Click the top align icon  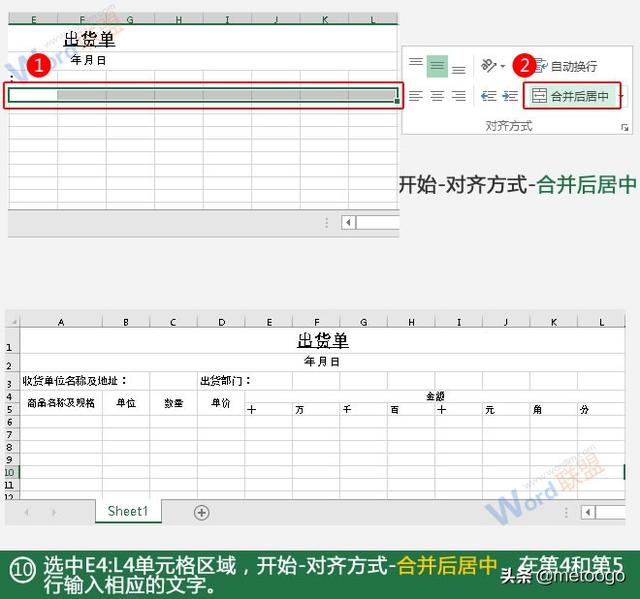click(416, 62)
